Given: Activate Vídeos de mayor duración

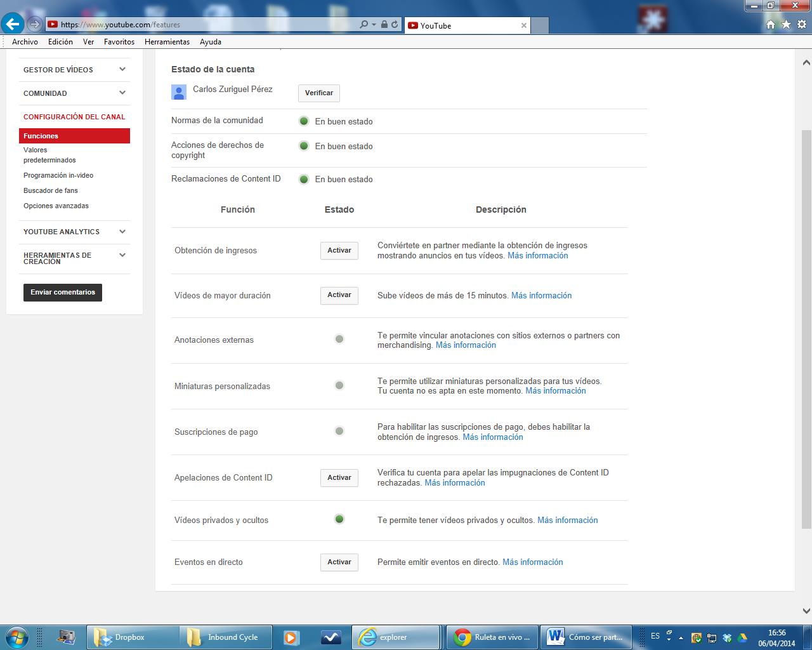Looking at the screenshot, I should coord(339,295).
